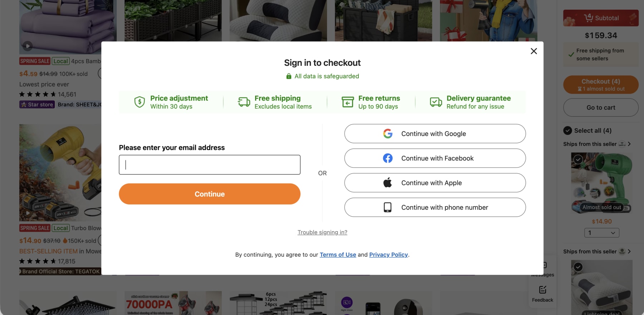Open the quantity dropdown for $14.90 item
Screen dimensions: 644x315
tap(602, 233)
